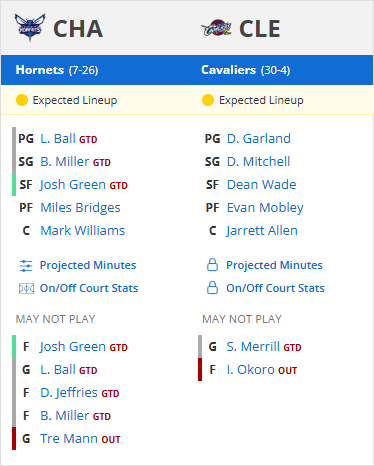Viewport: 374px width, 466px height.
Task: Click the lock icon beside Cavaliers Projected Minutes
Action: [x=212, y=265]
